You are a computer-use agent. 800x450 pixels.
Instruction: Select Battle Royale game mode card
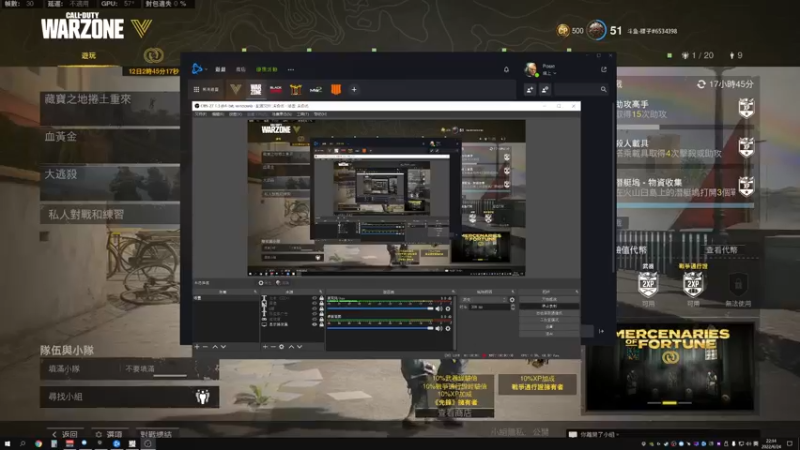[x=110, y=182]
